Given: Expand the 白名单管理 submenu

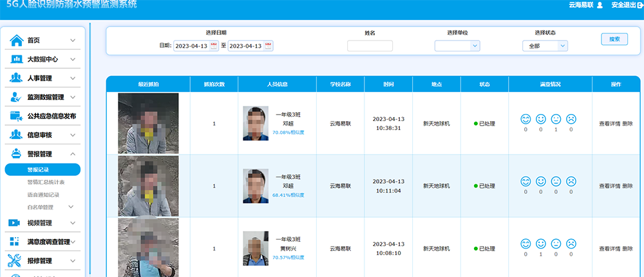Looking at the screenshot, I should click(x=70, y=207).
